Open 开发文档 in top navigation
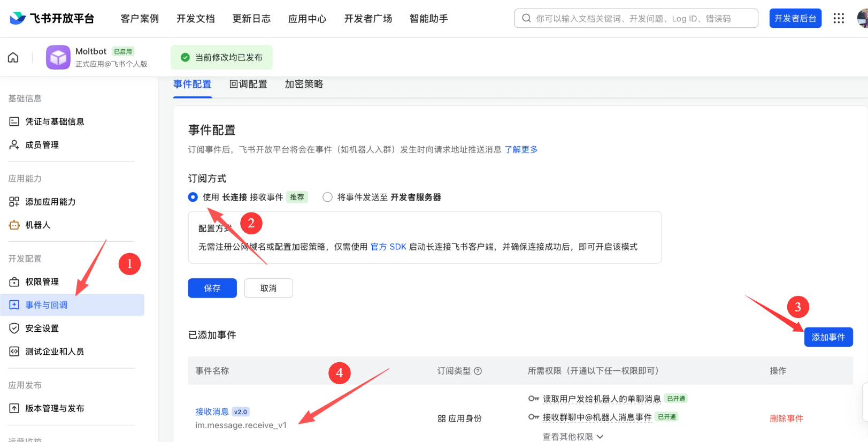 coord(196,19)
